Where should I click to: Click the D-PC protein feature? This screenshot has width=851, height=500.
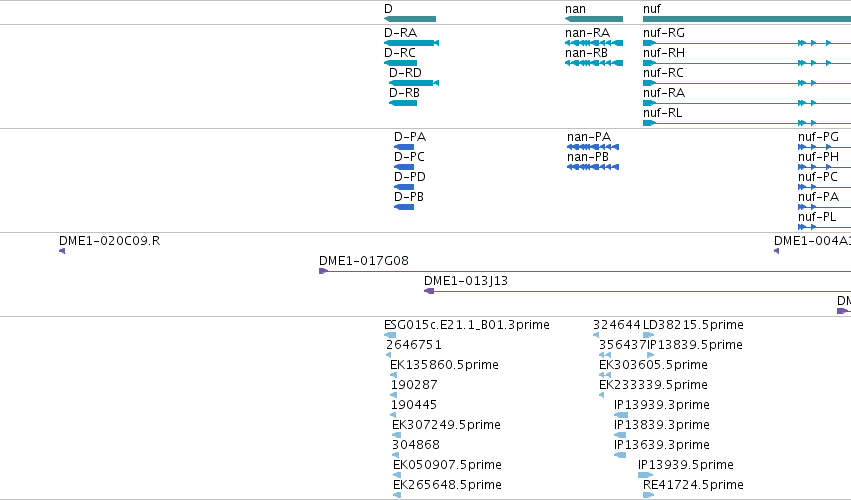pyautogui.click(x=404, y=167)
